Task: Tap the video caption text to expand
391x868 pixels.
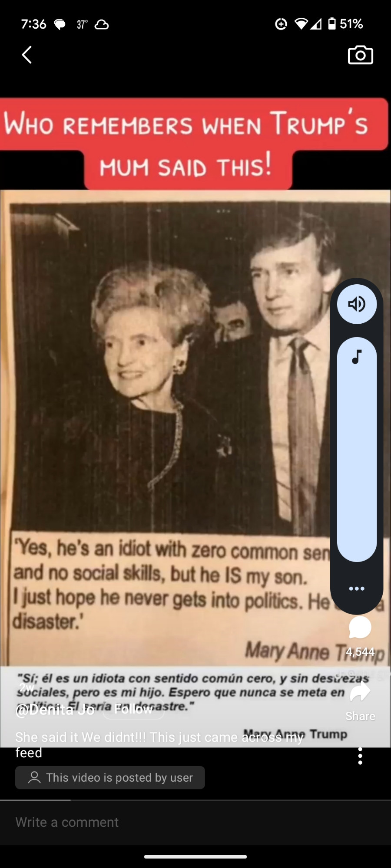Action: coord(159,744)
